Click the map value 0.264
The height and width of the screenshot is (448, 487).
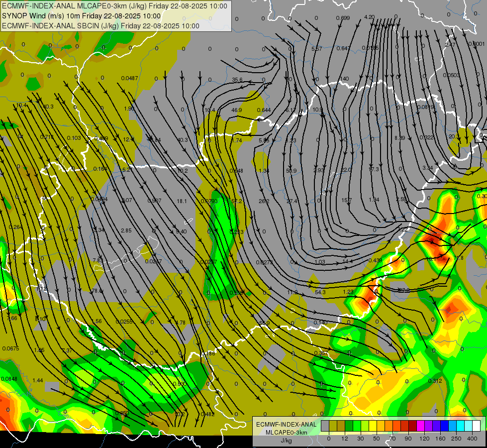[x=15, y=227]
